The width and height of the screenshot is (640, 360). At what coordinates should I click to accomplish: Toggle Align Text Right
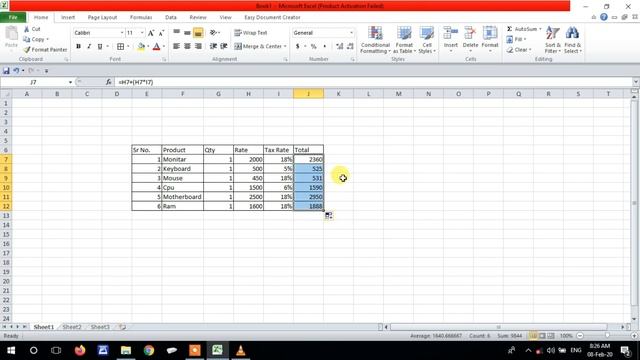[198, 47]
